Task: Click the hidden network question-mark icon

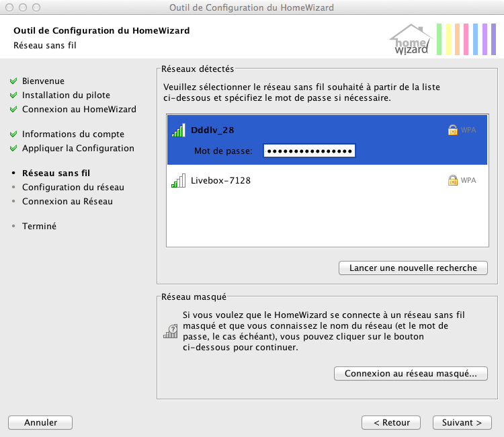Action: (171, 331)
